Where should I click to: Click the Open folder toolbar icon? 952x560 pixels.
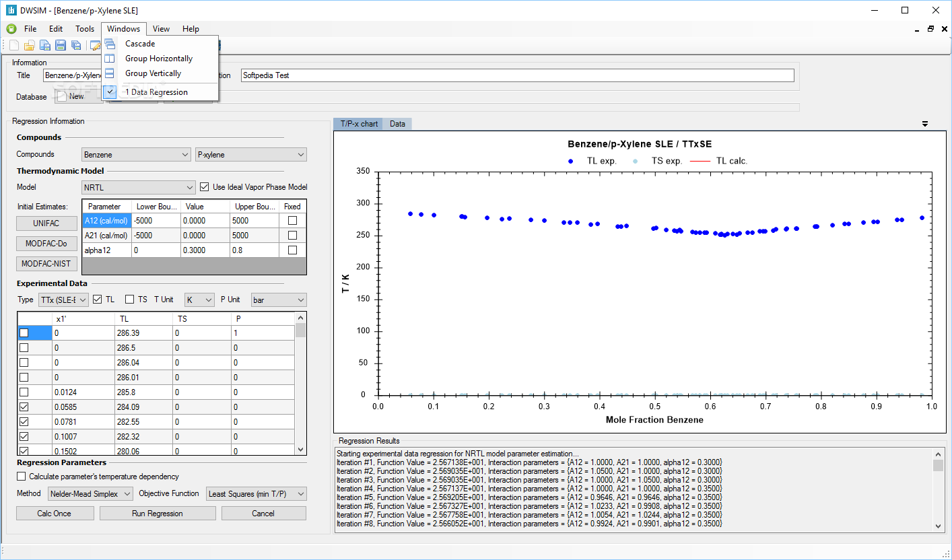click(30, 46)
